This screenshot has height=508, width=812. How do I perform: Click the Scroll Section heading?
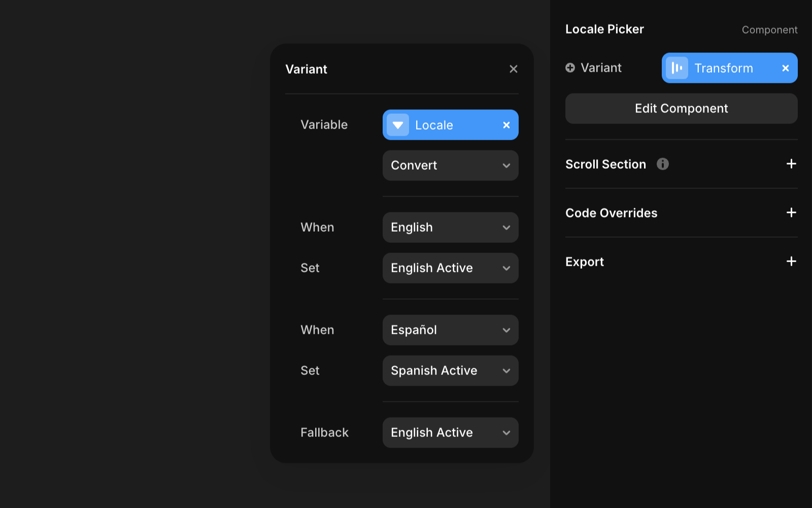click(605, 164)
